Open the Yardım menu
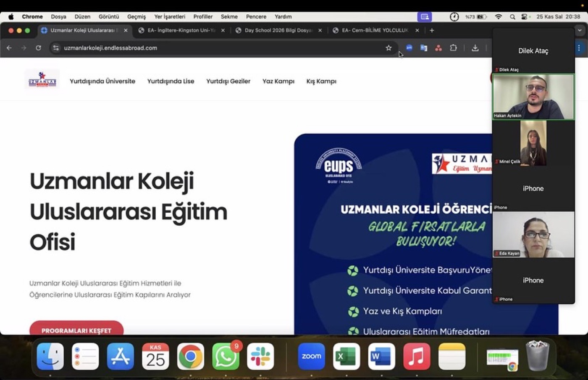The height and width of the screenshot is (380, 588). point(283,17)
